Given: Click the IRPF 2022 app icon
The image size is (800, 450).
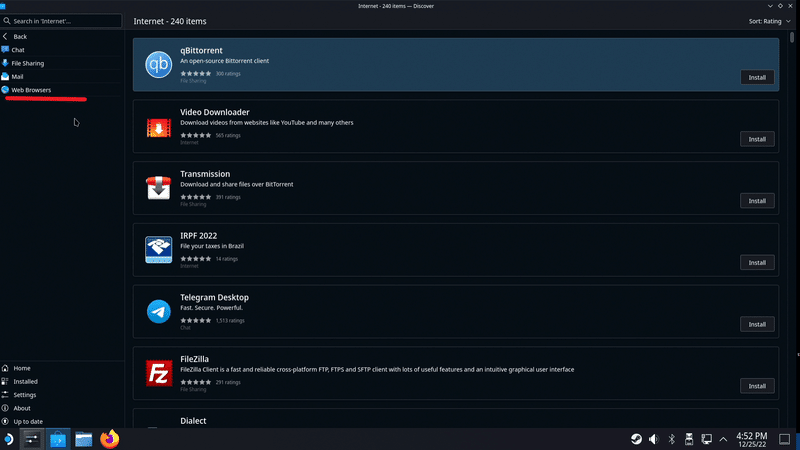Looking at the screenshot, I should click(x=158, y=249).
